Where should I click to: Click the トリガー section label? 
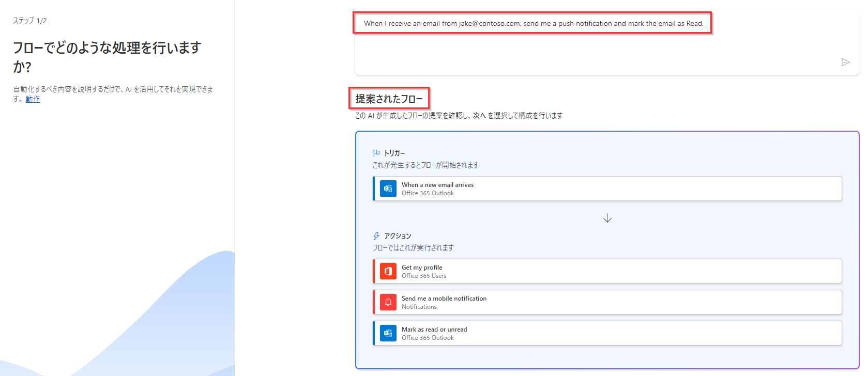(x=394, y=153)
